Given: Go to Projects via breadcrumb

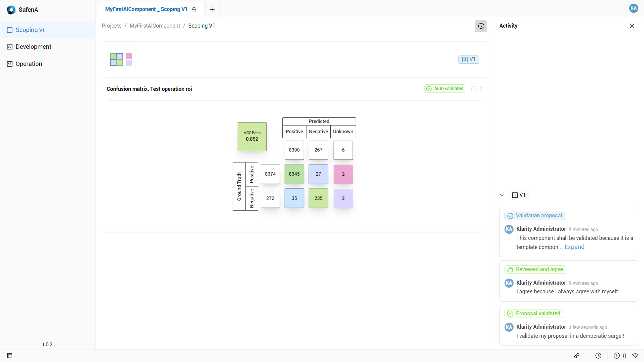Looking at the screenshot, I should coord(112,26).
